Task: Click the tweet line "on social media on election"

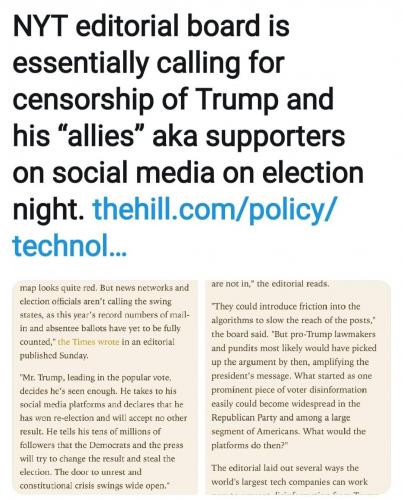Action: 188,173
